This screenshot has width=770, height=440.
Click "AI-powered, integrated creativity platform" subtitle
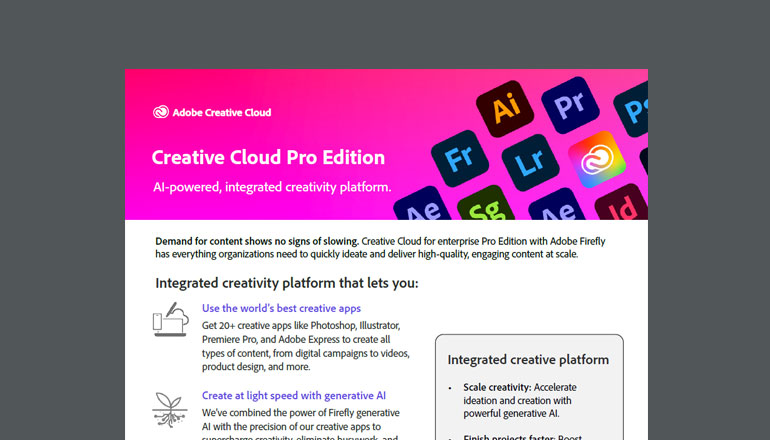pyautogui.click(x=271, y=186)
